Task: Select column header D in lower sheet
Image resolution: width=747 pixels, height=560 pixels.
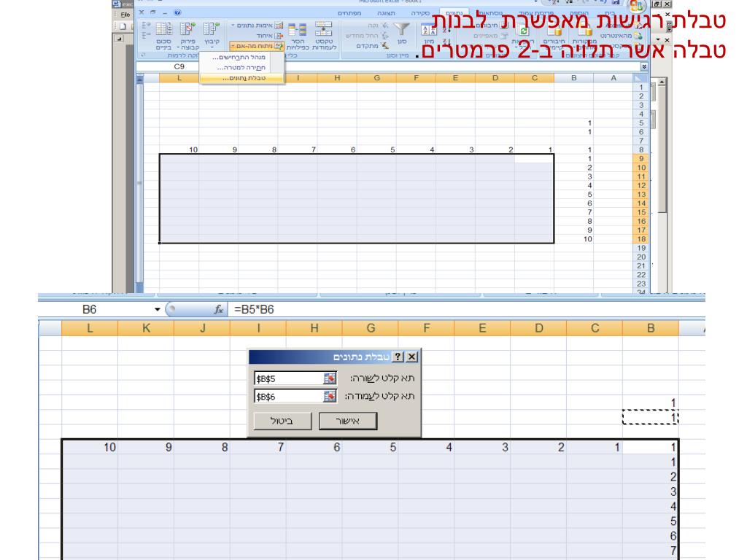Action: coord(539,328)
